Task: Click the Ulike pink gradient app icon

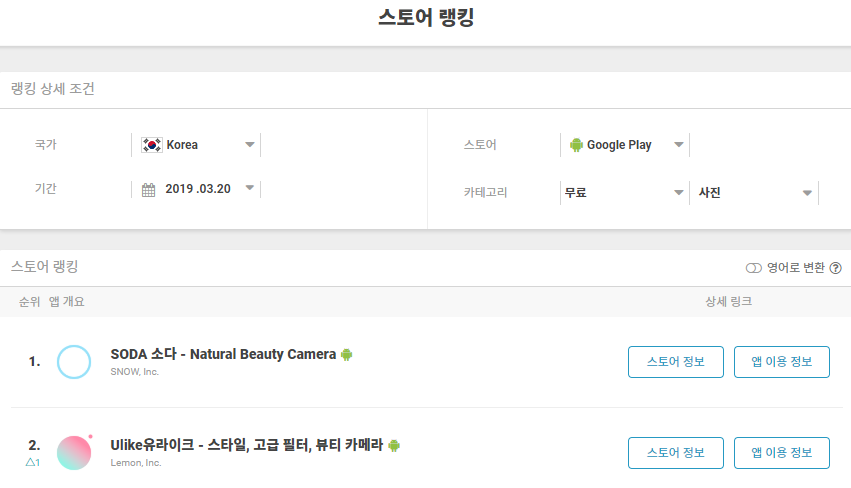Action: [74, 453]
